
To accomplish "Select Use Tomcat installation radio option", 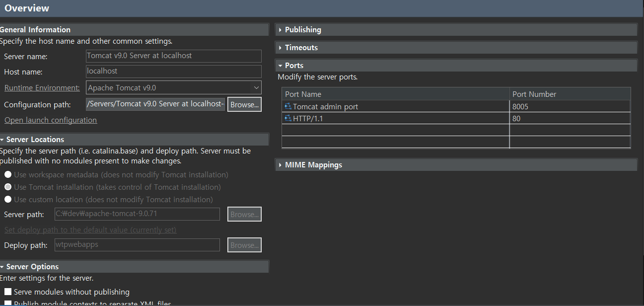I will point(8,187).
